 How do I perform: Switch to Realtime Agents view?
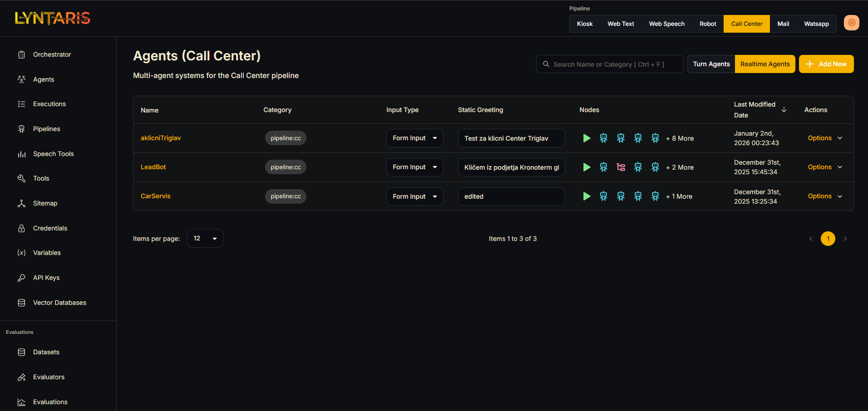click(764, 64)
